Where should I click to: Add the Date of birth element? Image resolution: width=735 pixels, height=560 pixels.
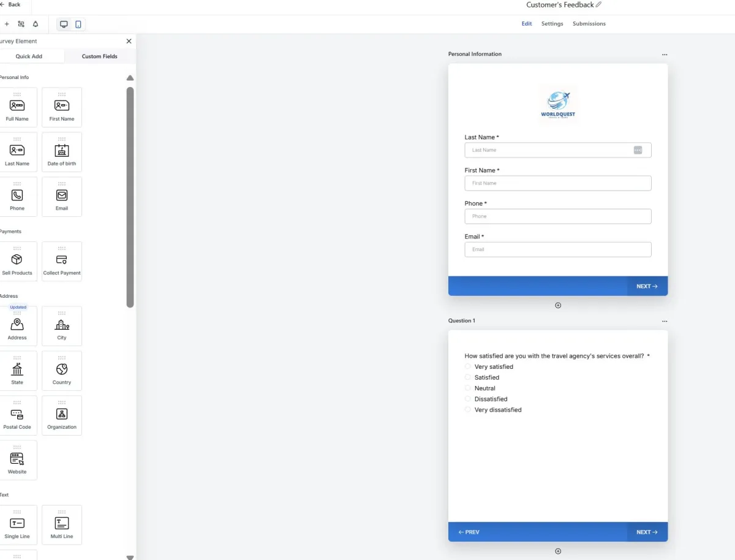(x=62, y=152)
